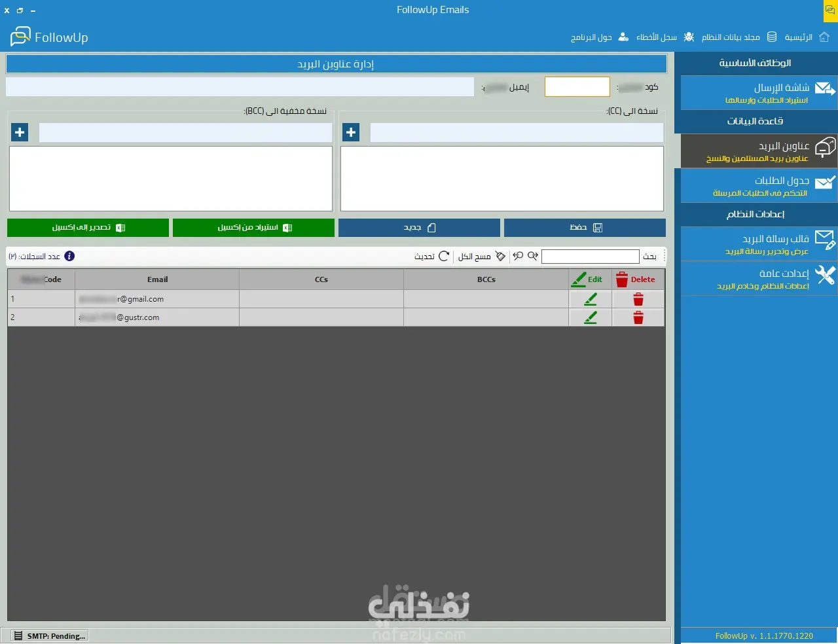Click the BCCs column header
The image size is (838, 644).
486,279
